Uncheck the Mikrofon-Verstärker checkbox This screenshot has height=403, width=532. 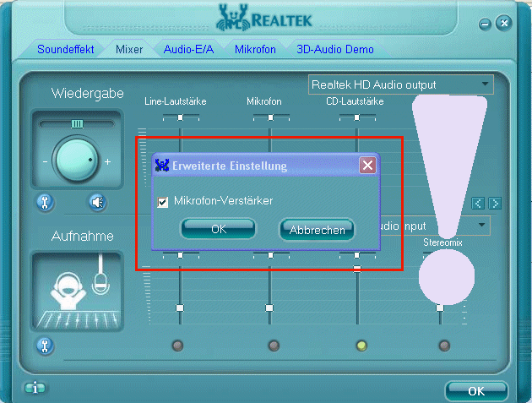[x=164, y=201]
